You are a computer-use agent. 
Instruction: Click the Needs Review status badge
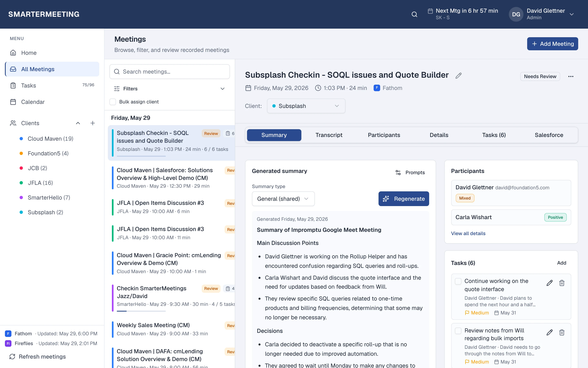pos(540,76)
